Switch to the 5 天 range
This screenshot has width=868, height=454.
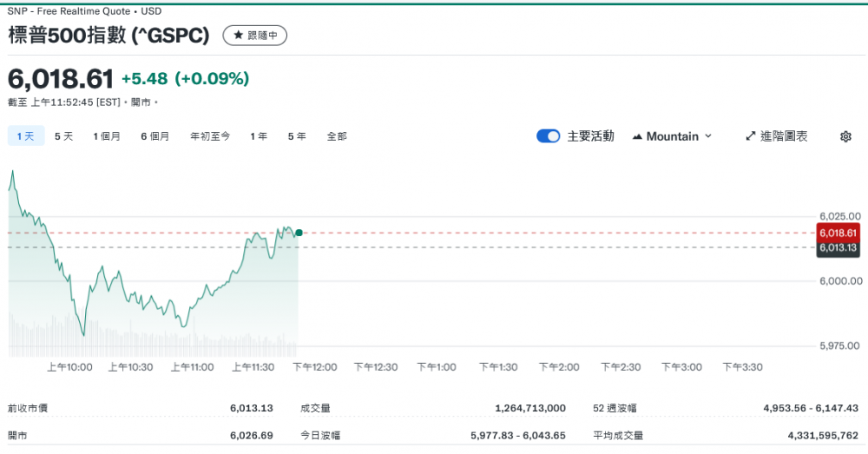coord(63,136)
